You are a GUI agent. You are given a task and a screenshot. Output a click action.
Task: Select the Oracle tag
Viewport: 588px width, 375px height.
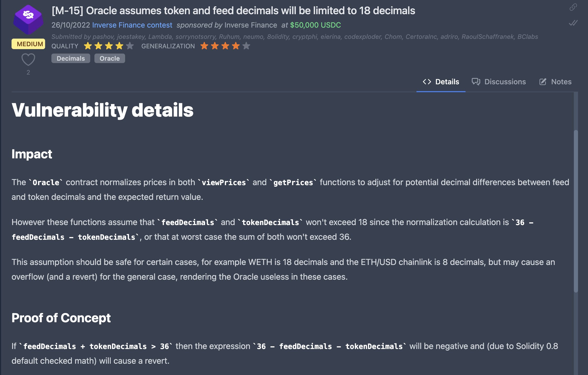point(110,58)
